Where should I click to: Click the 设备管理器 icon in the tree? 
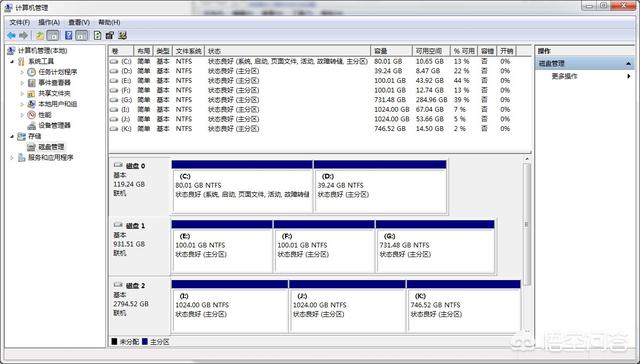click(x=31, y=125)
